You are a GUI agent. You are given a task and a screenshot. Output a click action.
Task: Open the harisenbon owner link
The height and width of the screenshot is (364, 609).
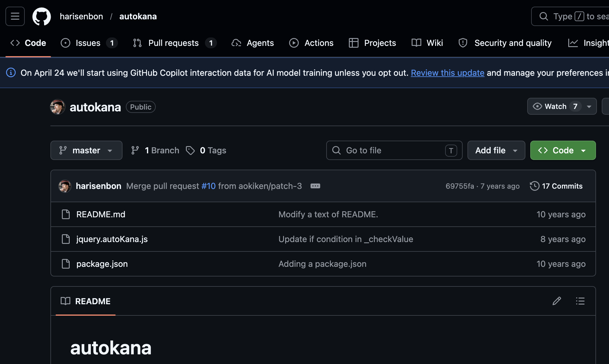81,16
